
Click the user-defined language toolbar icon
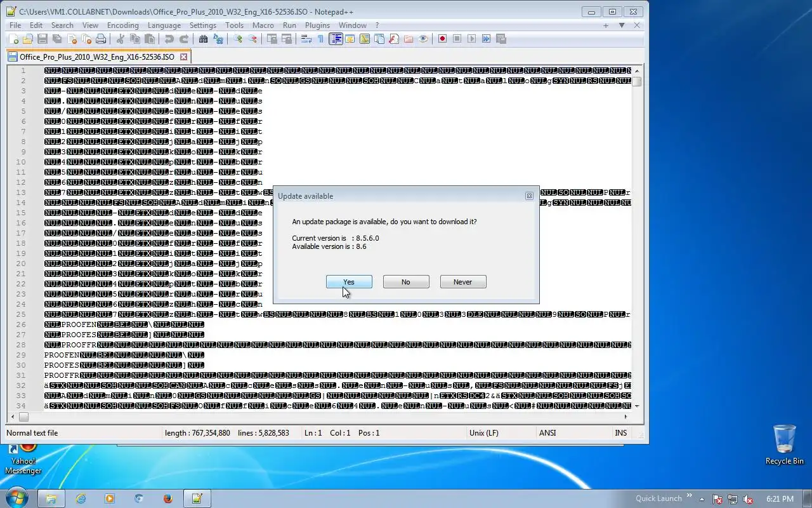pos(350,39)
